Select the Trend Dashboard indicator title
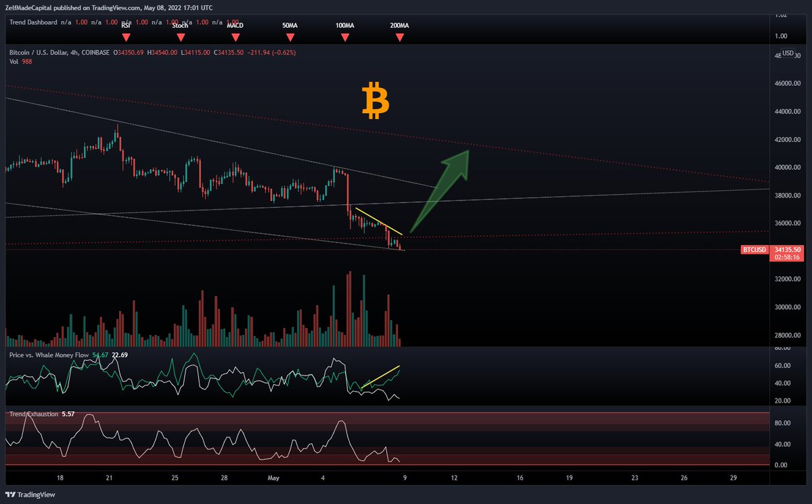 (x=34, y=22)
